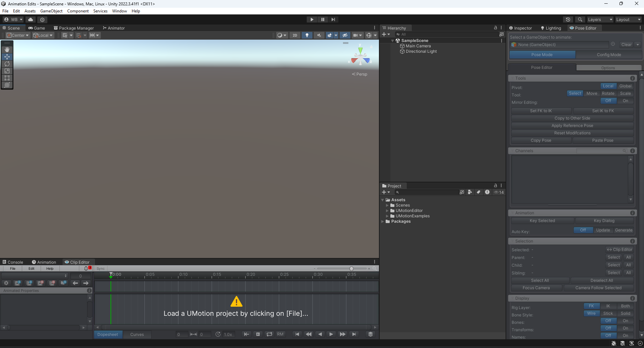Open the Window menu
The width and height of the screenshot is (644, 348).
[x=120, y=11]
